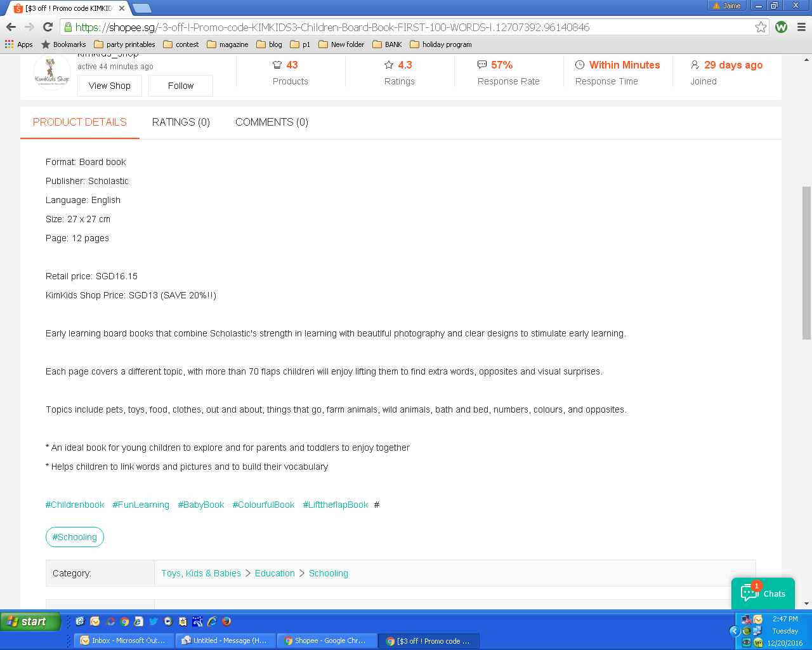Open the sticky notes quick launch icon

click(x=183, y=621)
